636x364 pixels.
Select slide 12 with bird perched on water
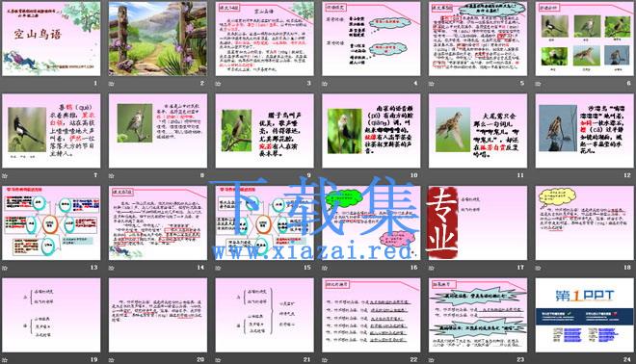(x=585, y=131)
